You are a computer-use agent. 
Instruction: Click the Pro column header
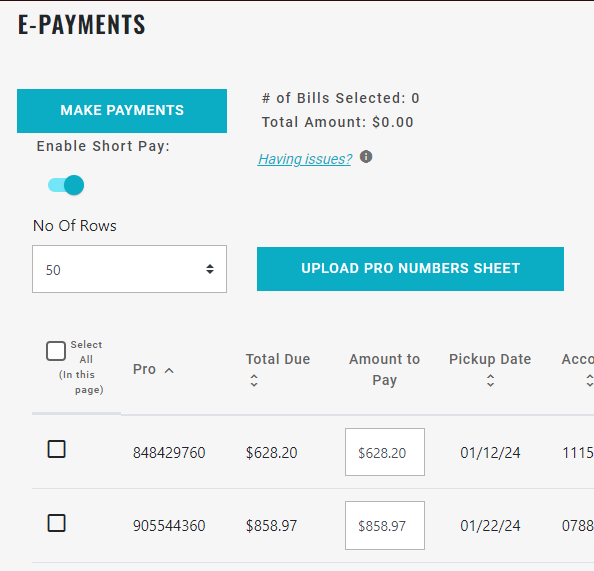coord(144,369)
